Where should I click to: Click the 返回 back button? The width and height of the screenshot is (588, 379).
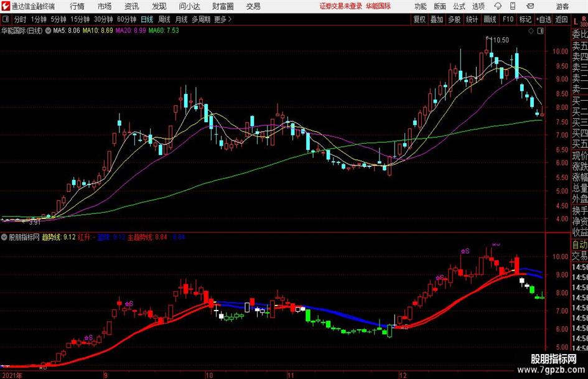point(561,19)
